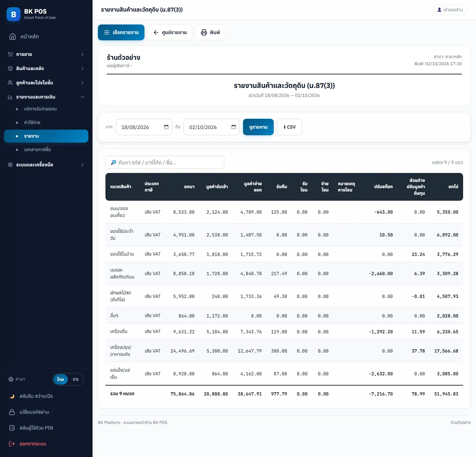Switch language to EN
Viewport: 476px width, 457px height.
pyautogui.click(x=76, y=379)
